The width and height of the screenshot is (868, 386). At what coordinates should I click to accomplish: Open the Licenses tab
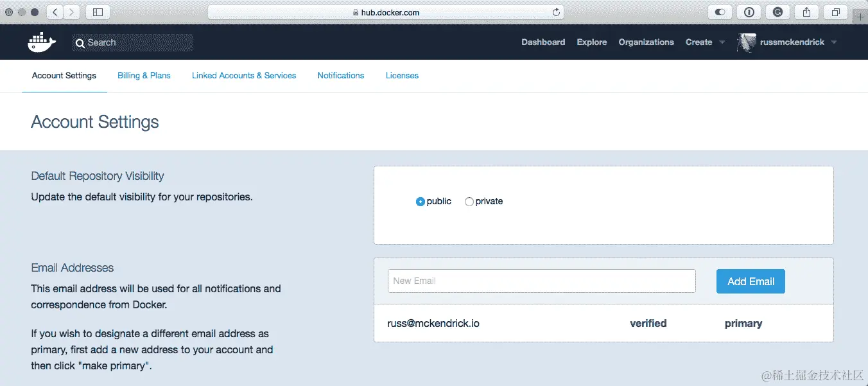click(x=402, y=76)
